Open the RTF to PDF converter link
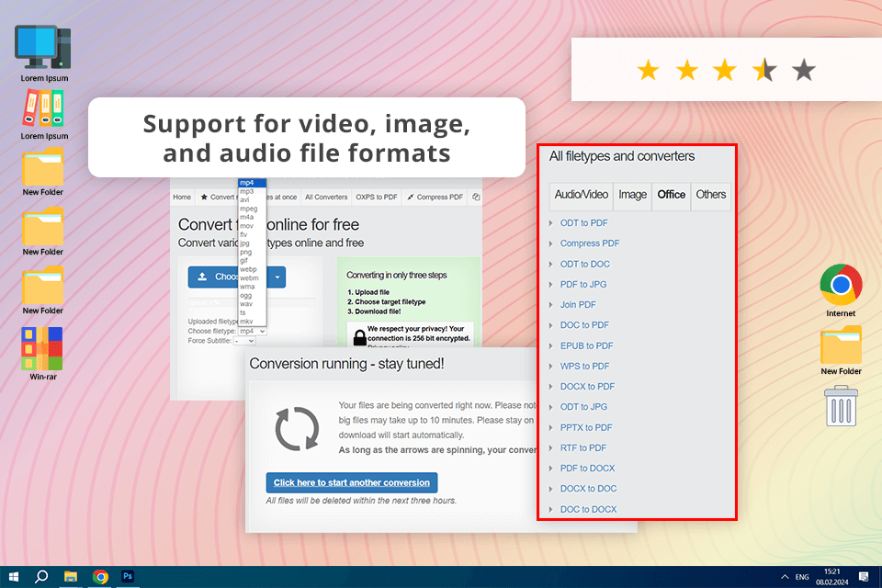 [582, 447]
